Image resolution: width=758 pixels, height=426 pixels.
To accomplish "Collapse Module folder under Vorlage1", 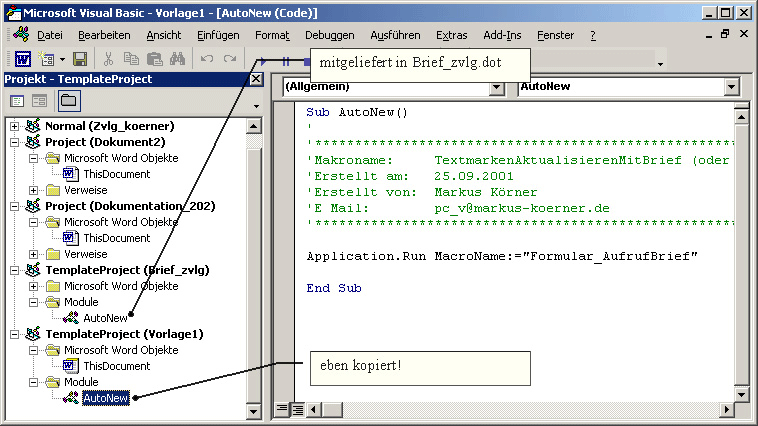I will [33, 382].
